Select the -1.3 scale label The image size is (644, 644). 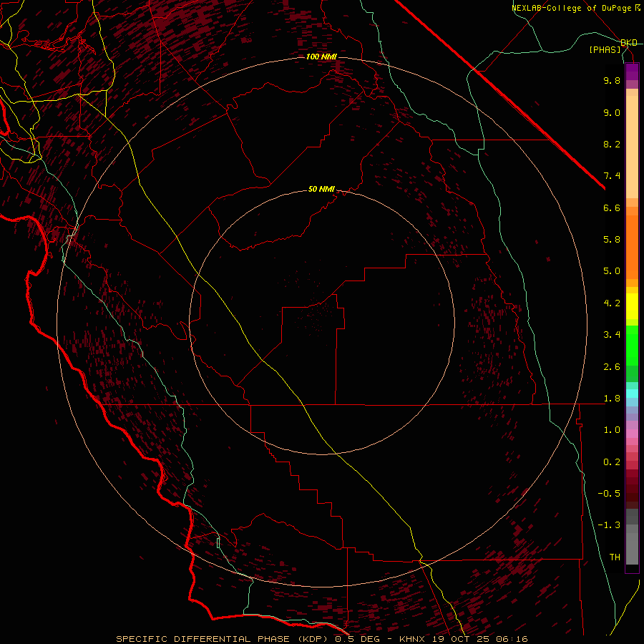609,525
